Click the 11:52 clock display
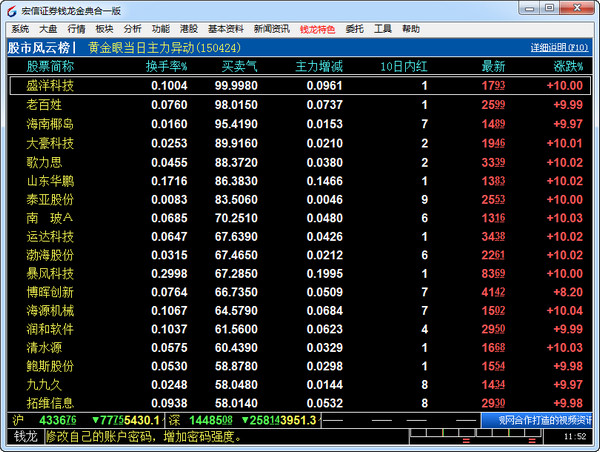Viewport: 600px width, 452px height. click(x=575, y=437)
